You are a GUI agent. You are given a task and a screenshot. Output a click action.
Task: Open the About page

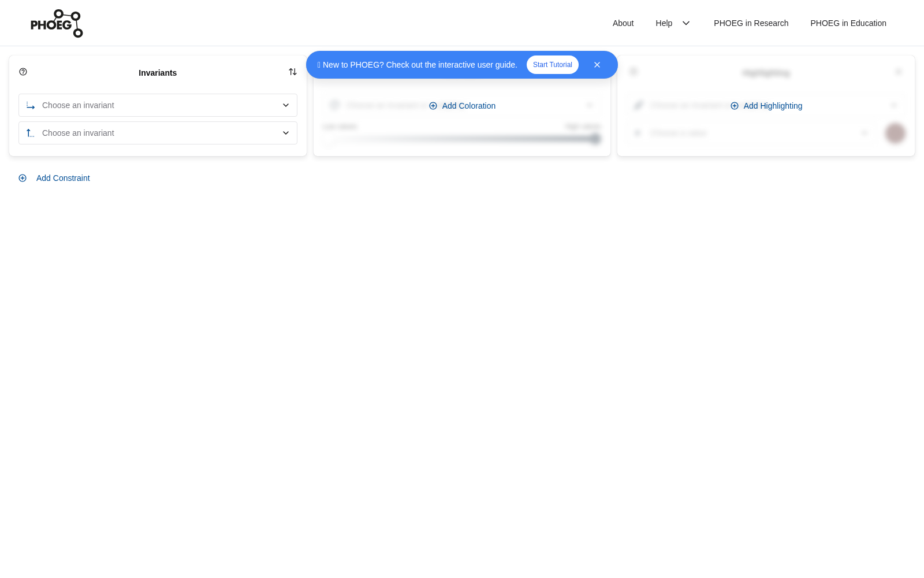click(x=623, y=23)
